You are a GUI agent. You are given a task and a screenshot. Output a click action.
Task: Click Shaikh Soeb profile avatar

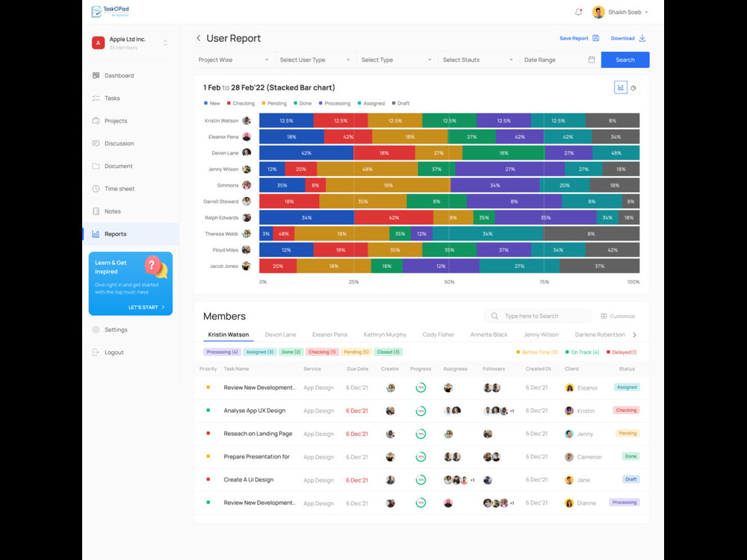(x=598, y=12)
